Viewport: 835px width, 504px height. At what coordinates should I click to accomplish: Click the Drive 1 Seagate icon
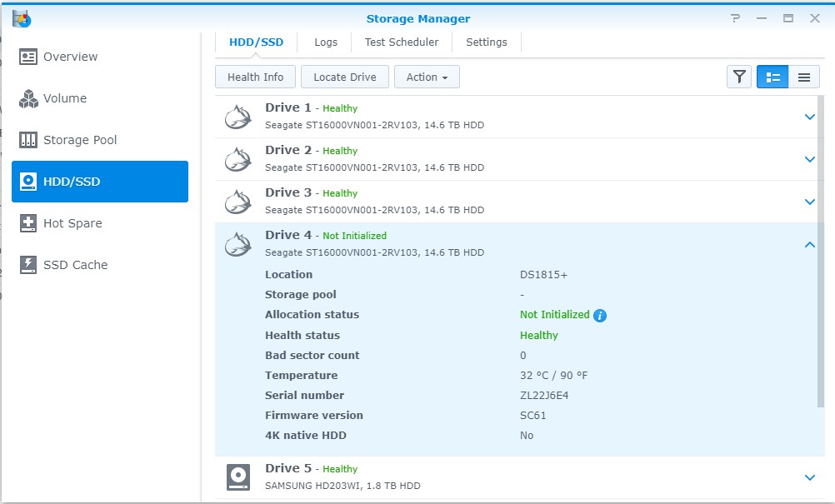(x=237, y=117)
